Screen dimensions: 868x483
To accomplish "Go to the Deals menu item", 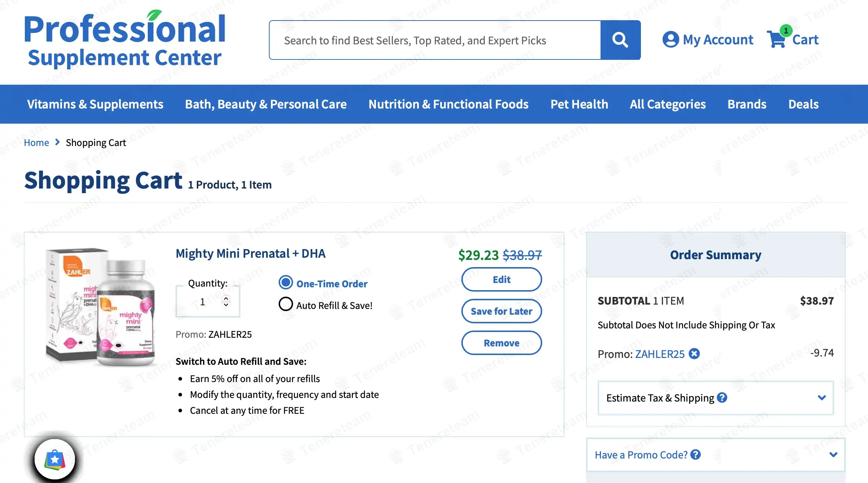I will point(803,104).
